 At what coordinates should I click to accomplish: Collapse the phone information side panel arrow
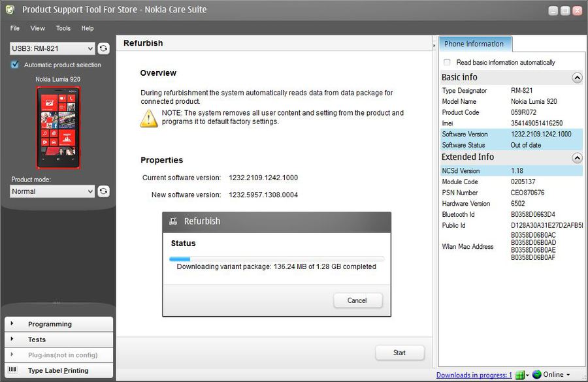pos(434,45)
